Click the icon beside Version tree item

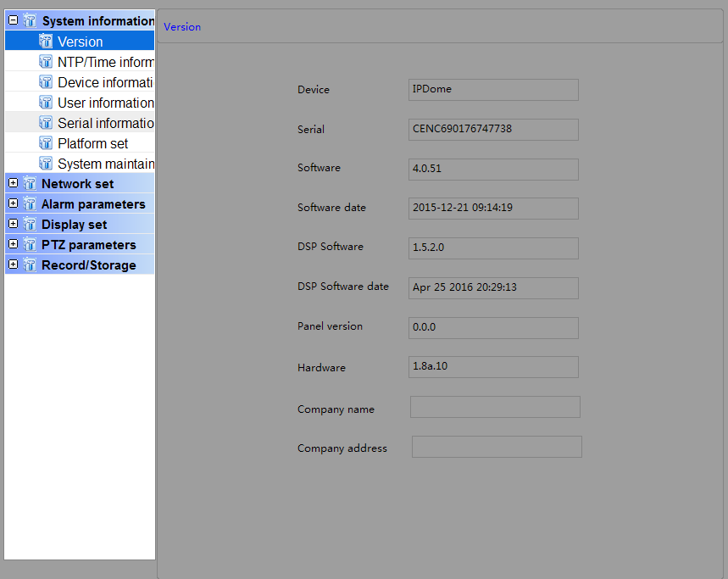(46, 42)
